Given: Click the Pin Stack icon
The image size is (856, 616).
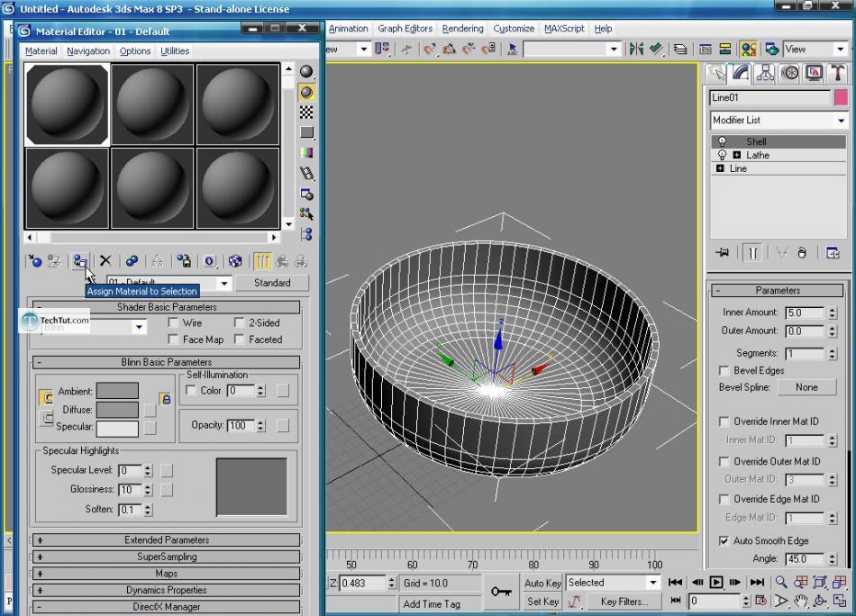Looking at the screenshot, I should point(722,253).
